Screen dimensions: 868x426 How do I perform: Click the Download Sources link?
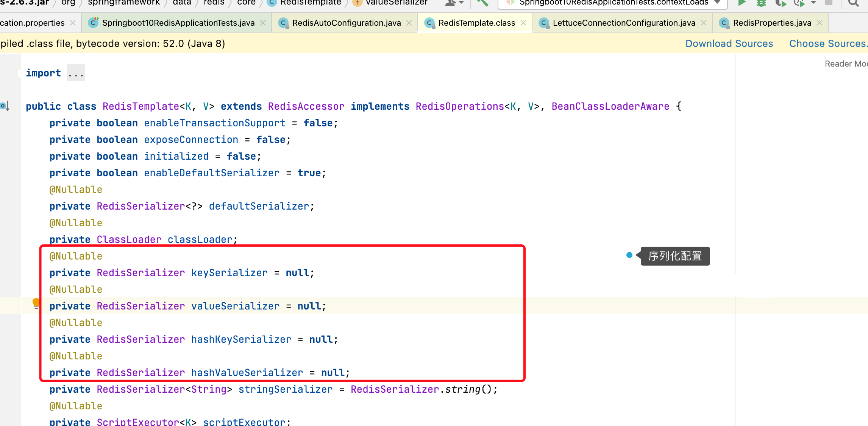[729, 44]
